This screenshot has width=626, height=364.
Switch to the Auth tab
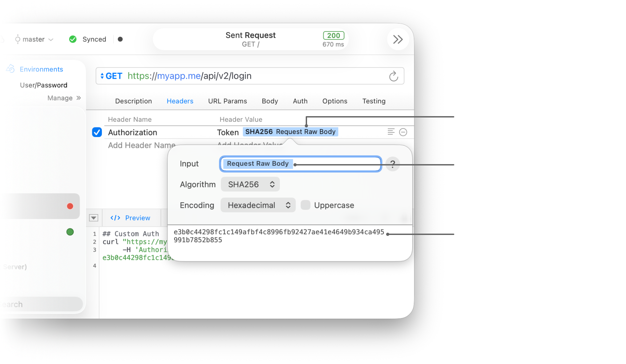pyautogui.click(x=300, y=101)
